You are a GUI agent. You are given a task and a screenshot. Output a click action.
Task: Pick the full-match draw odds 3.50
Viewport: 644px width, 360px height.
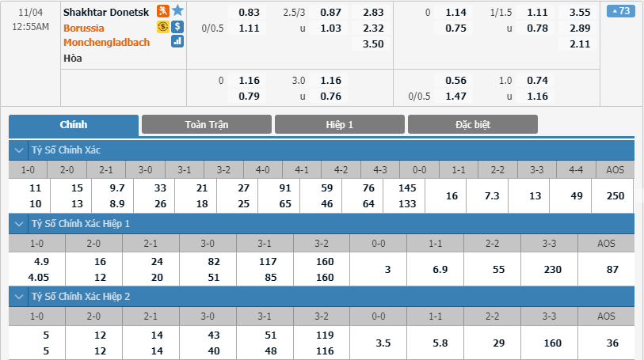[x=373, y=44]
